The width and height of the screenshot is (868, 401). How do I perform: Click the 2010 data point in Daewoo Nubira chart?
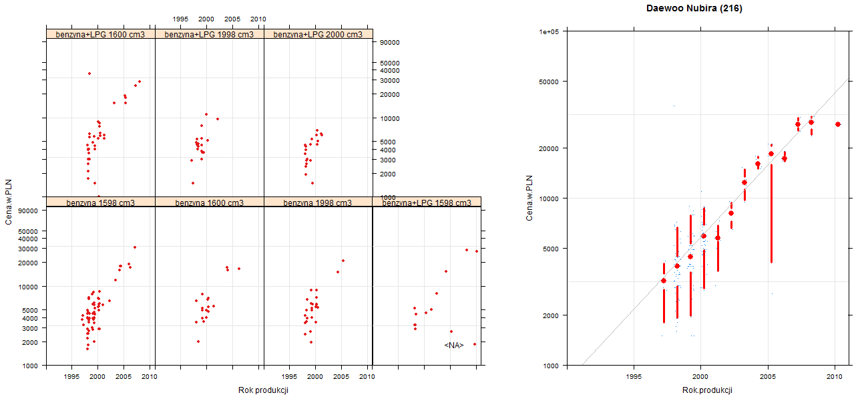point(838,124)
